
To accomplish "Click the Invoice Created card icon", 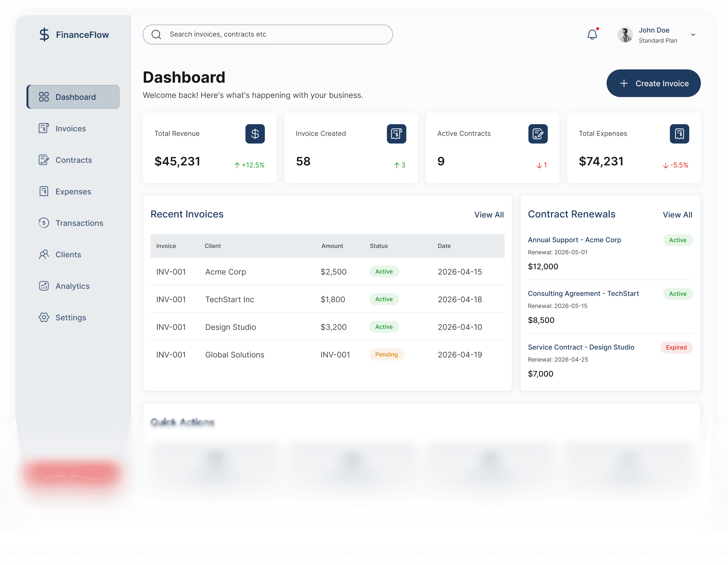I will point(396,134).
